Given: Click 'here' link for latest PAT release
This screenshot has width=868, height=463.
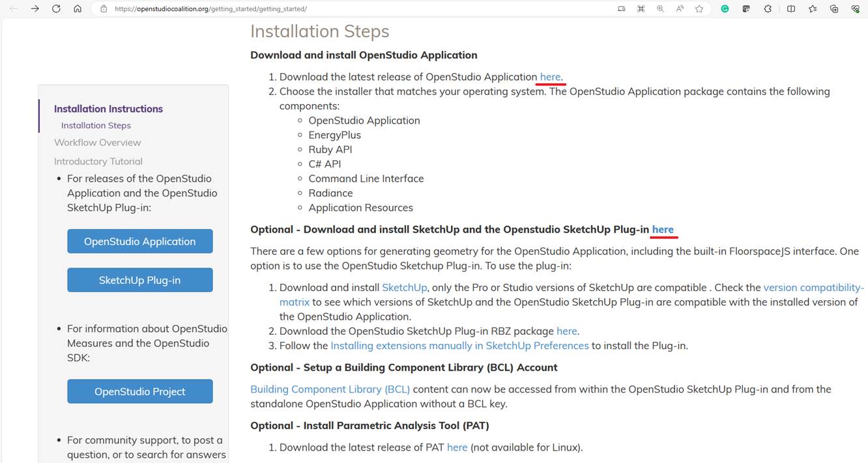Looking at the screenshot, I should tap(457, 447).
